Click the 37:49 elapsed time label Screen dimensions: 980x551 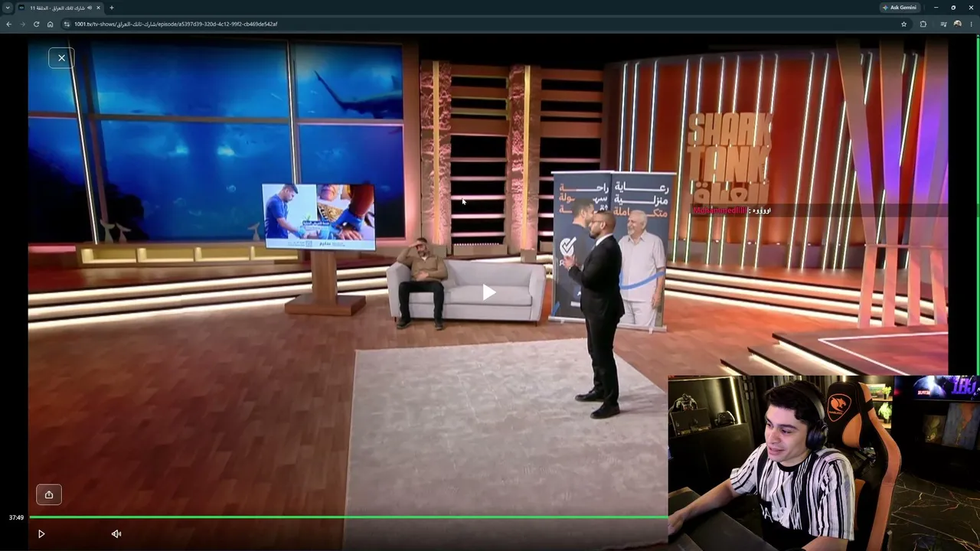(16, 518)
